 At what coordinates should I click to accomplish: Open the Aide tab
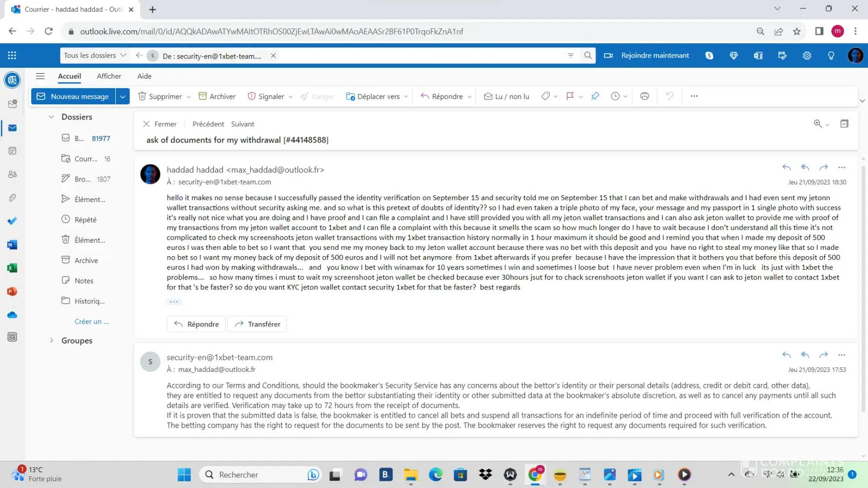145,76
